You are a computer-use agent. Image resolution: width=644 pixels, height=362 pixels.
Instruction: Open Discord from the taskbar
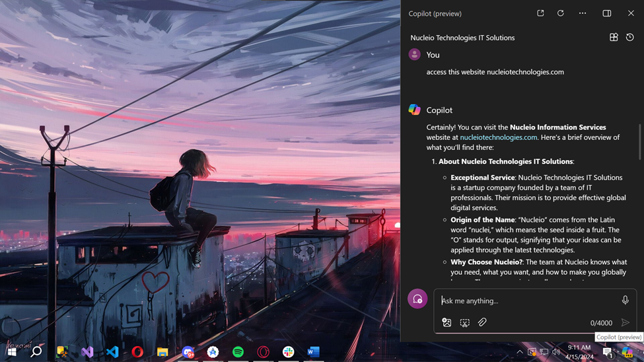(x=188, y=351)
